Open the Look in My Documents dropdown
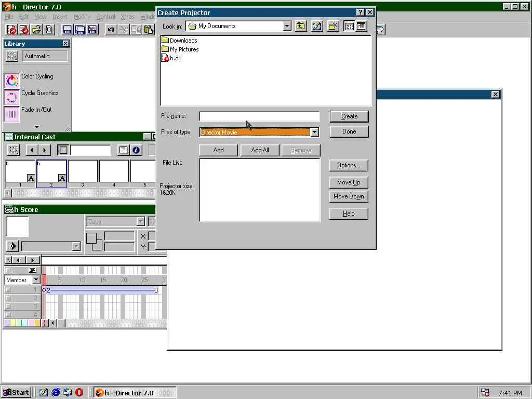This screenshot has width=532, height=399. point(287,26)
